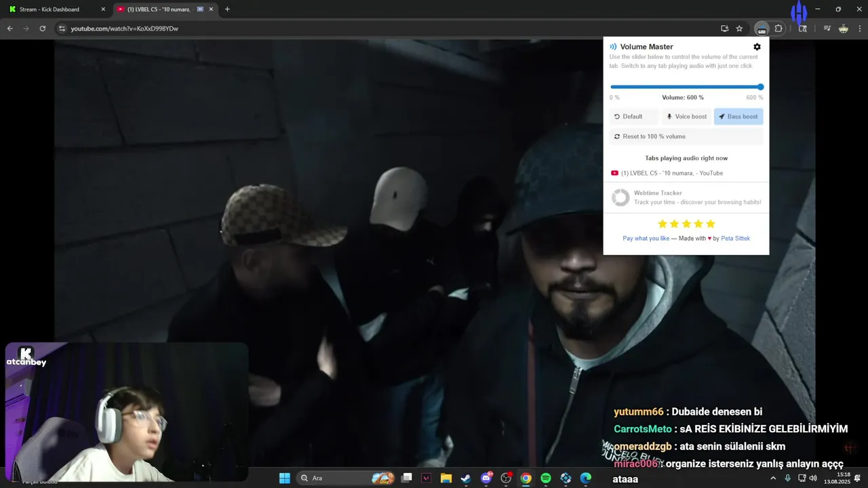Close the Kick Dashboard tab
This screenshot has width=868, height=488.
tap(103, 9)
